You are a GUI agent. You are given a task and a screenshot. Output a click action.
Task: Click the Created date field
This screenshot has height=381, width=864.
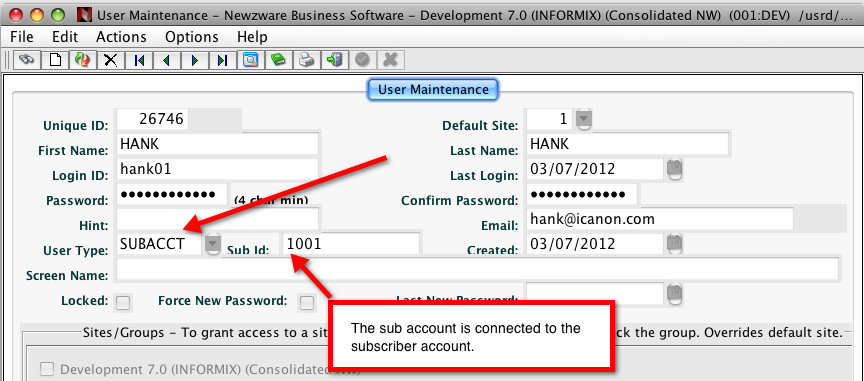[x=596, y=244]
